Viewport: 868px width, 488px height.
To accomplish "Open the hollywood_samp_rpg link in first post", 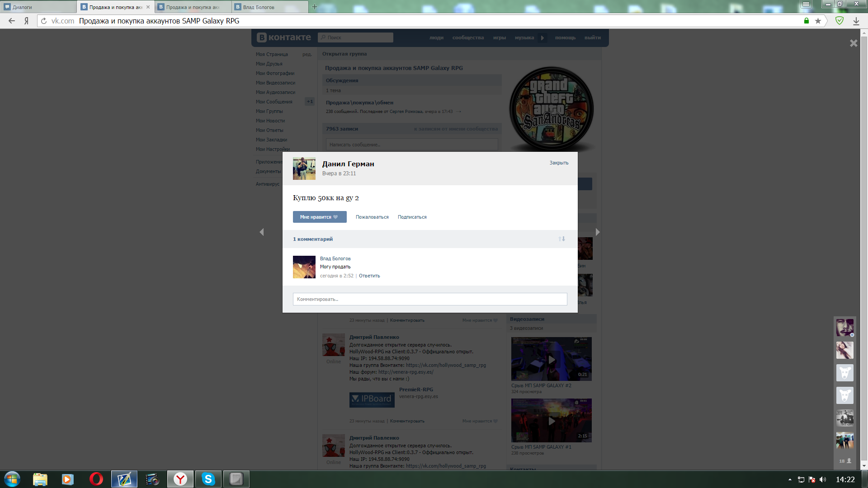I will coord(446,365).
